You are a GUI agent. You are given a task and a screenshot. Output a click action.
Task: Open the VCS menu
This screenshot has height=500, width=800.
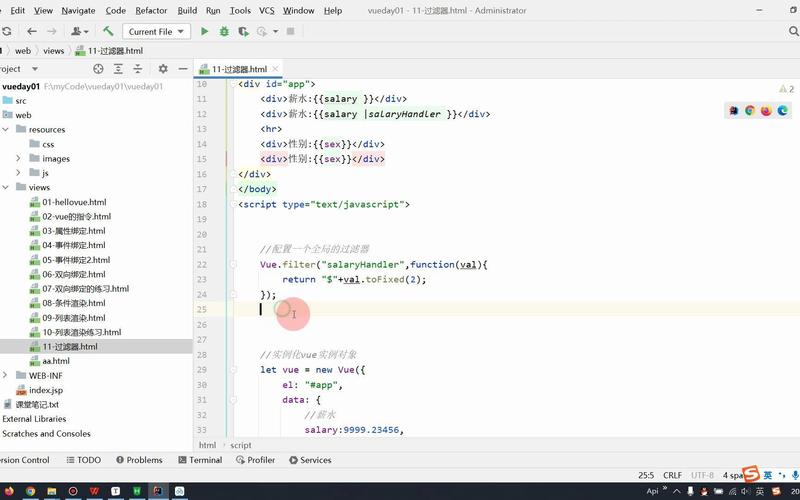pyautogui.click(x=266, y=10)
